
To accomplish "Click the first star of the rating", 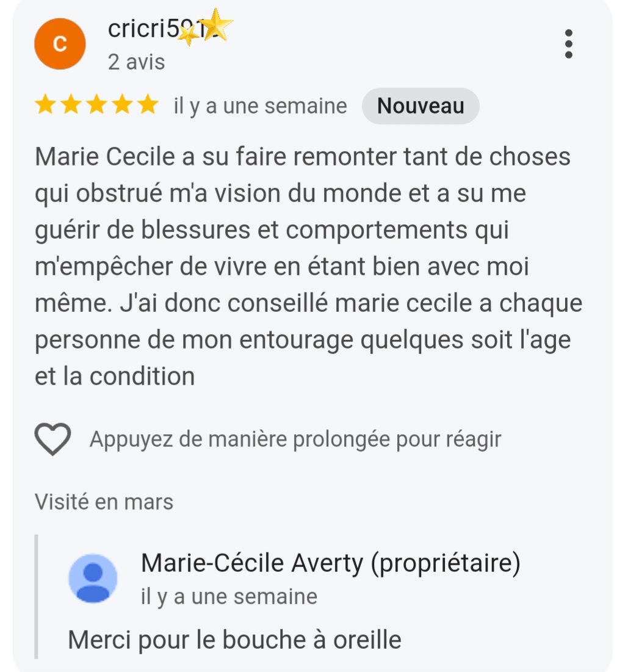I will pos(45,106).
